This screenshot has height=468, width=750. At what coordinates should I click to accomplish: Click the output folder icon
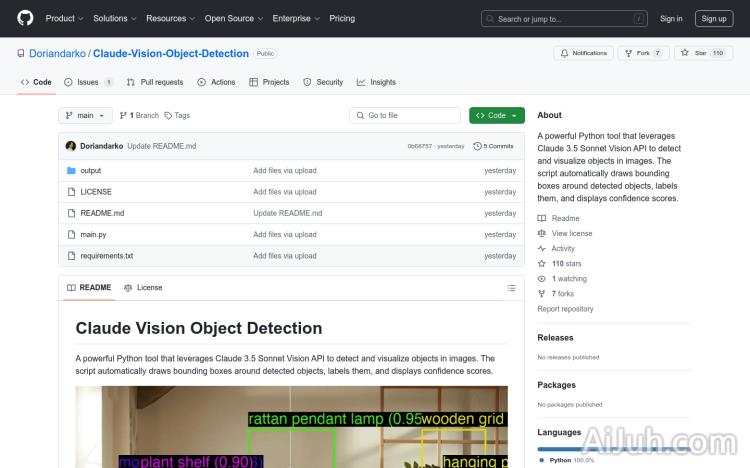pyautogui.click(x=71, y=170)
